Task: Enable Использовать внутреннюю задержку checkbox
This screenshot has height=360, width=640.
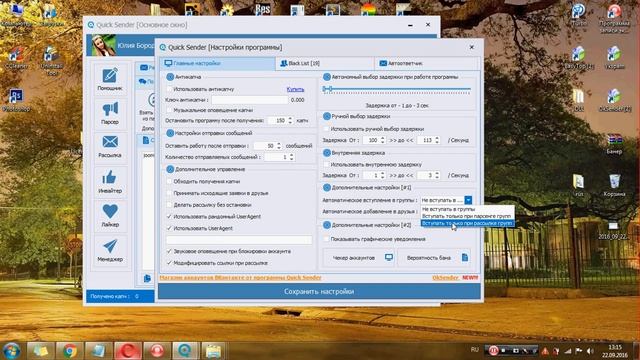Action: point(326,164)
